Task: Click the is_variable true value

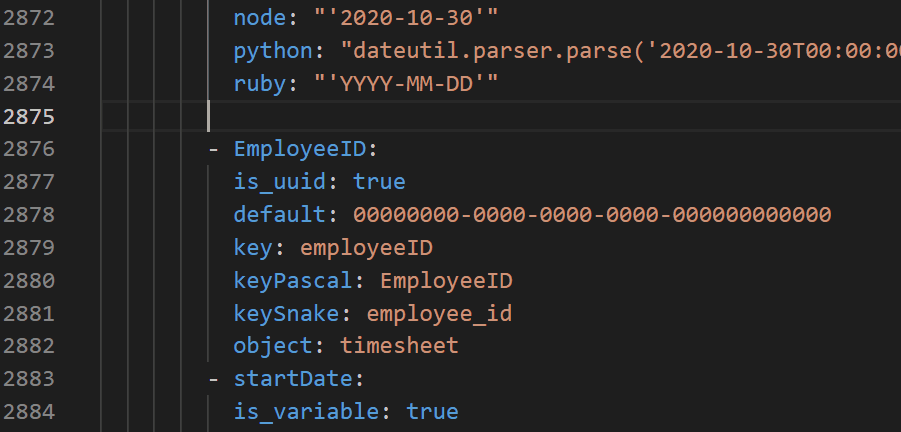Action: pos(432,412)
